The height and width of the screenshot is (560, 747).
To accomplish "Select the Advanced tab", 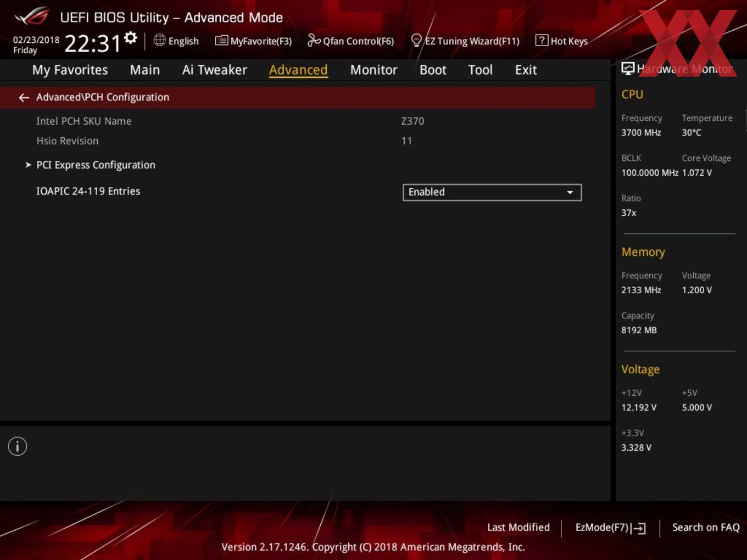I will [298, 70].
